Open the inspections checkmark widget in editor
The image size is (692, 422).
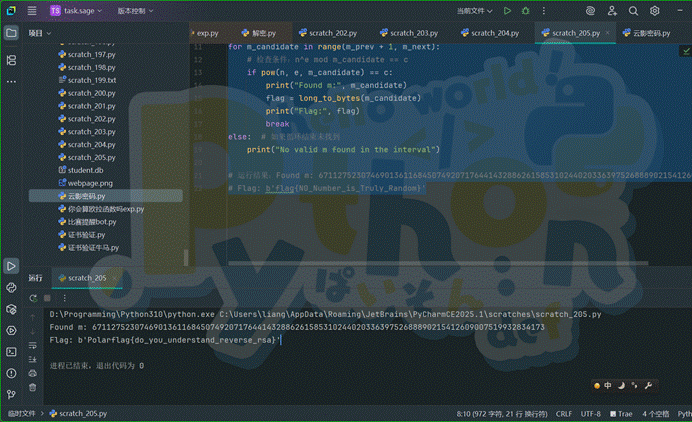pyautogui.click(x=686, y=52)
